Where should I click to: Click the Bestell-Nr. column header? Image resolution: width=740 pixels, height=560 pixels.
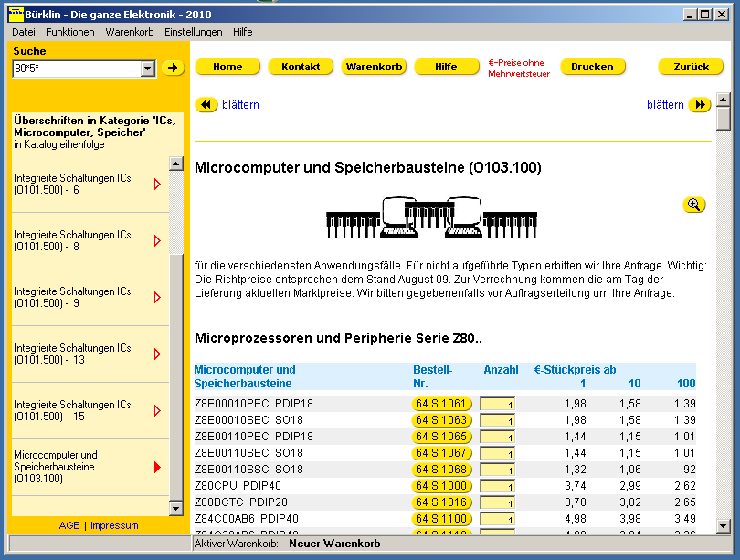tap(433, 376)
